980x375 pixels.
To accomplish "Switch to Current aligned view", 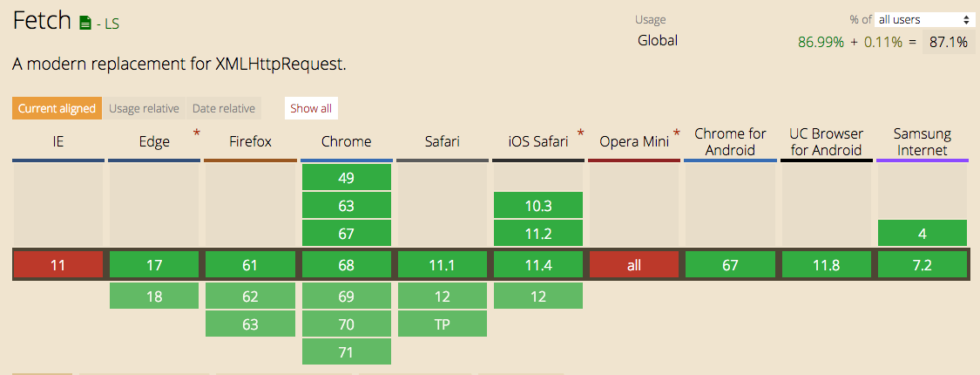I will (x=57, y=108).
